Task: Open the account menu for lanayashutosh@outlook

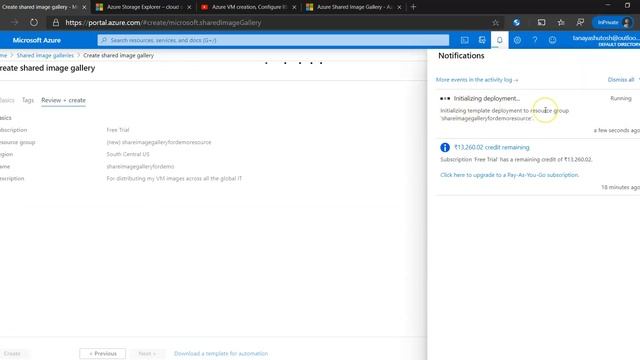Action: (x=606, y=40)
